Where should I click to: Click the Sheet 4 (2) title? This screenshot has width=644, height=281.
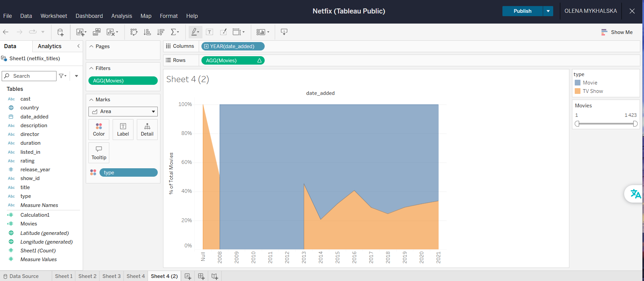pyautogui.click(x=188, y=79)
